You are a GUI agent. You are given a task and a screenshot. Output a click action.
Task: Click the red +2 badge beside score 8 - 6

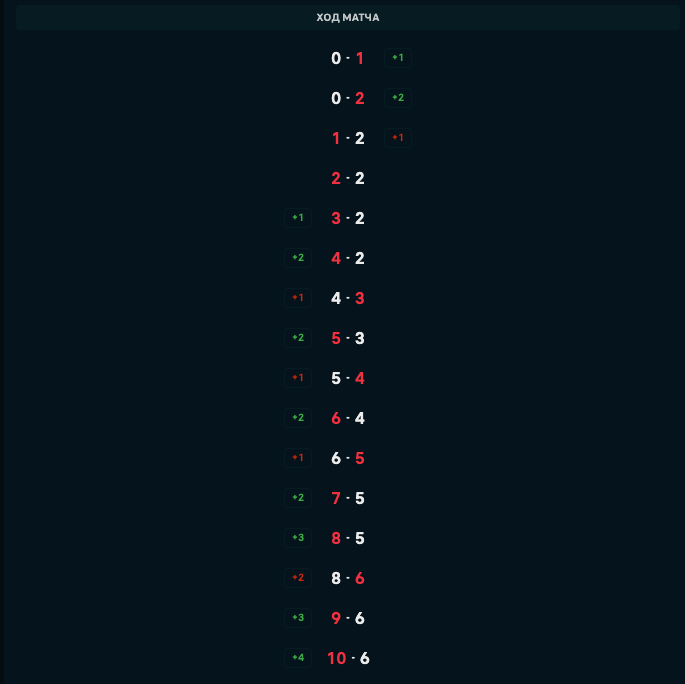click(x=298, y=578)
